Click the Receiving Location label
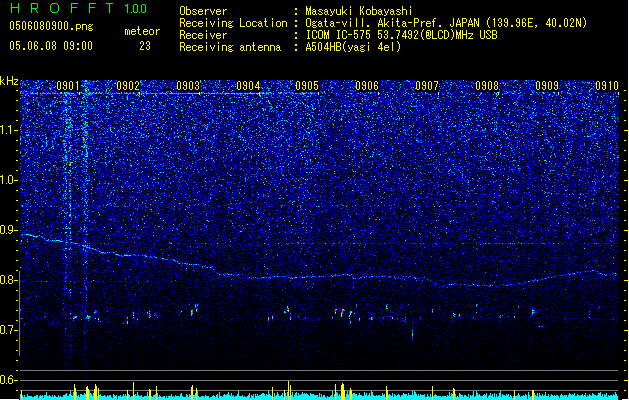Image resolution: width=629 pixels, height=400 pixels. [233, 23]
